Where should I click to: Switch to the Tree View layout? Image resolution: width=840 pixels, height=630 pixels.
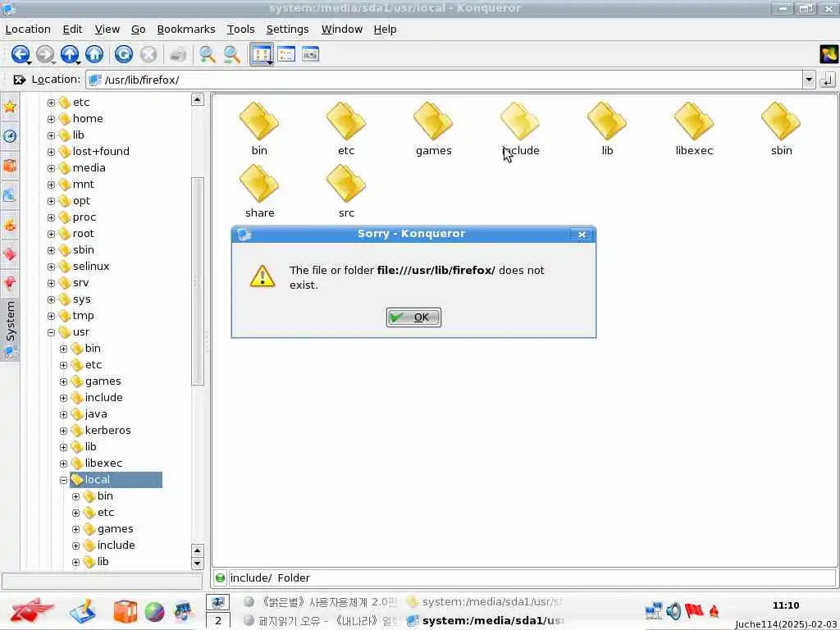pos(286,54)
